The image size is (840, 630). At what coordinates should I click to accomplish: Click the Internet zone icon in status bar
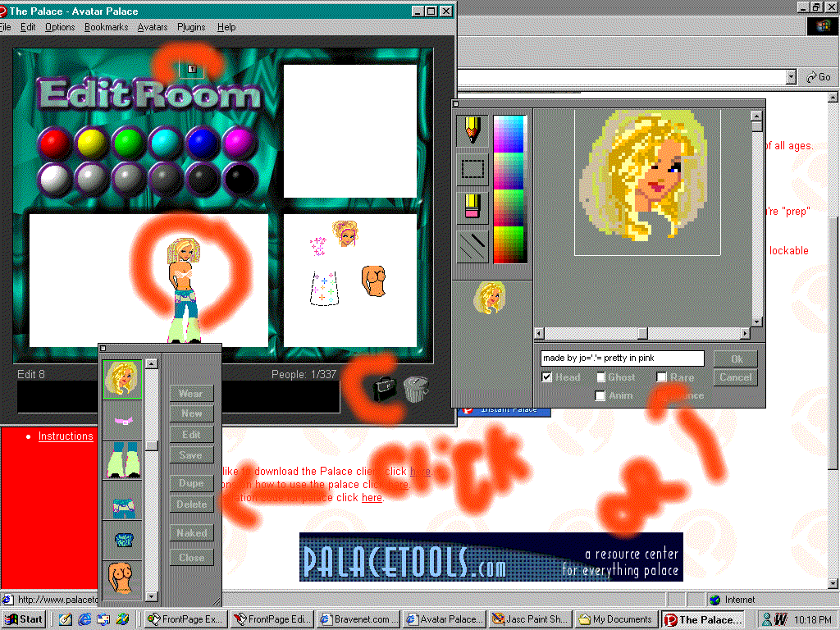pos(714,600)
